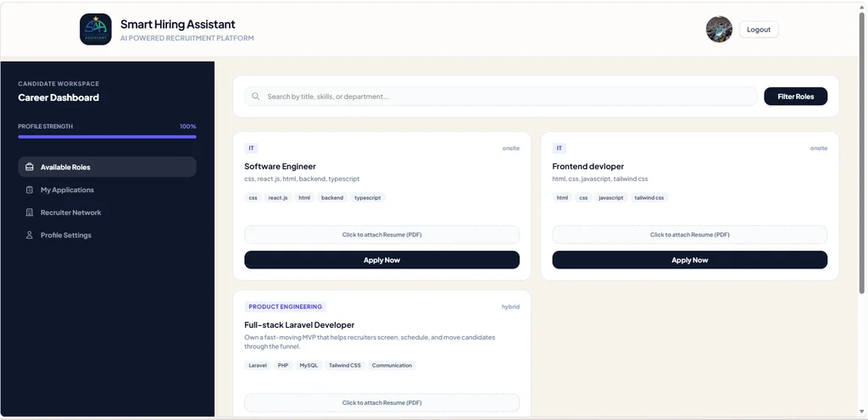Click css tag on Software Engineer card
This screenshot has height=420, width=868.
pyautogui.click(x=253, y=197)
